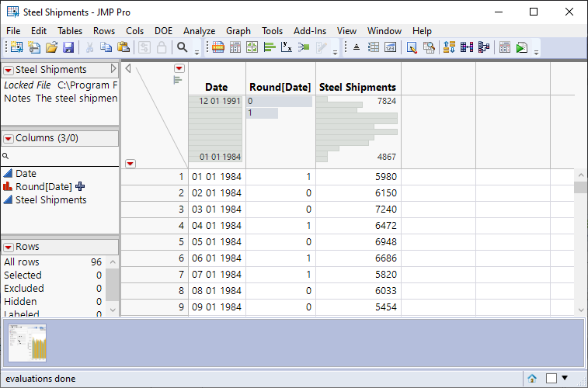Image resolution: width=588 pixels, height=388 pixels.
Task: Click the green four-square grid toolbar icon
Action: (x=252, y=47)
